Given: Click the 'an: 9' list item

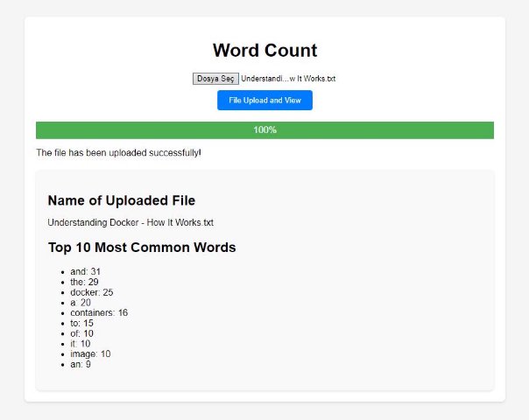Looking at the screenshot, I should pyautogui.click(x=81, y=364).
